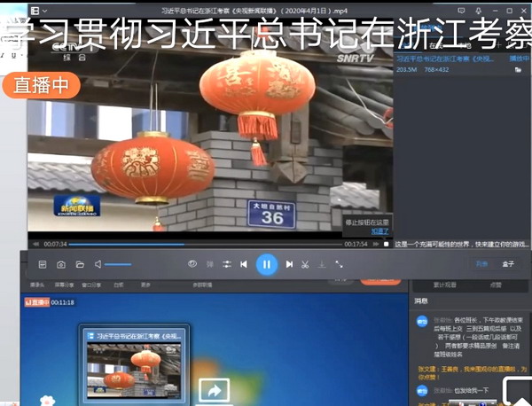This screenshot has height=406, width=532.
Task: Dismiss the tooltip via the 知道了 link
Action: click(379, 231)
